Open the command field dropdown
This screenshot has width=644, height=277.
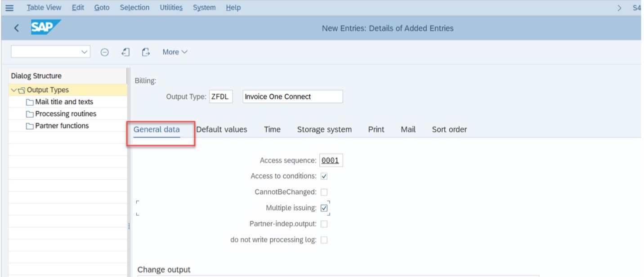coord(84,52)
